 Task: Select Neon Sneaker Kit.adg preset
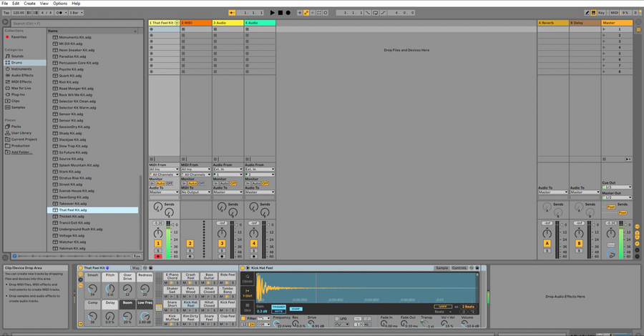77,50
